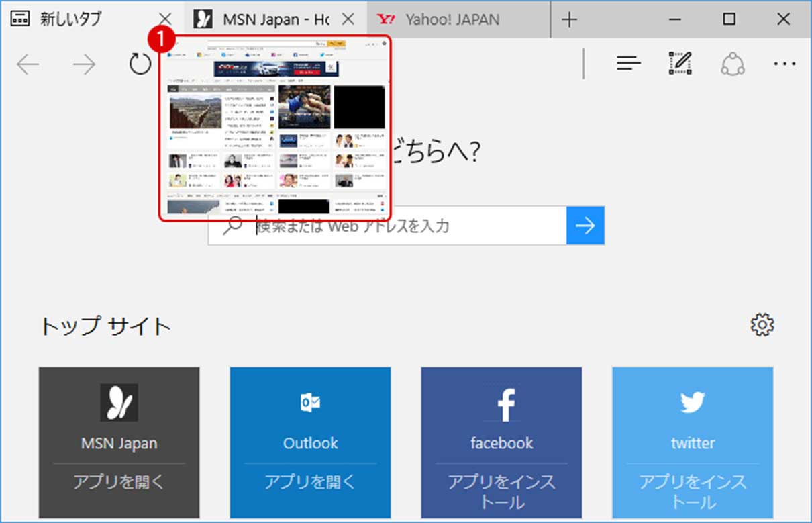This screenshot has height=523, width=812.
Task: Click the search magnifier icon
Action: point(232,226)
